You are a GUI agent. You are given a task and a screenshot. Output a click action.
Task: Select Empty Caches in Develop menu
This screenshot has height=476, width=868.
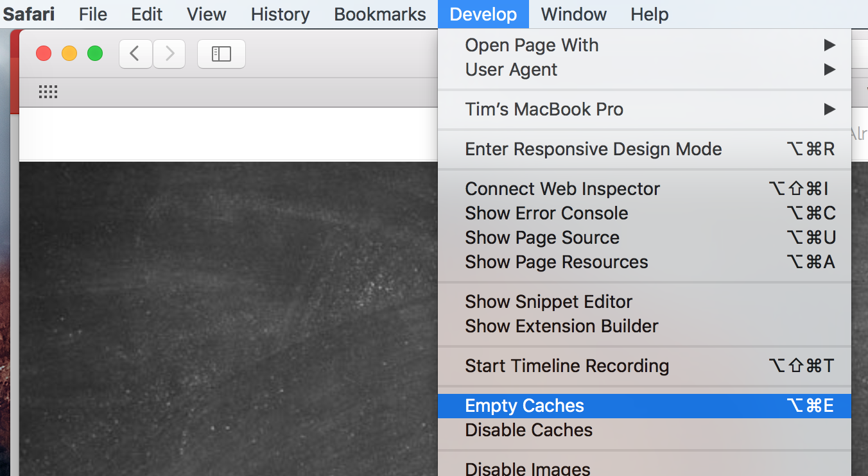tap(645, 405)
